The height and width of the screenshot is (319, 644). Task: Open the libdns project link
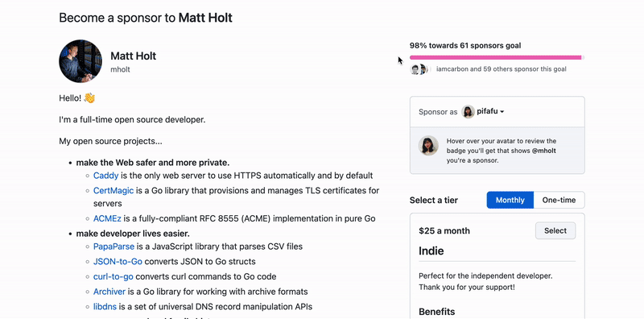pos(105,307)
